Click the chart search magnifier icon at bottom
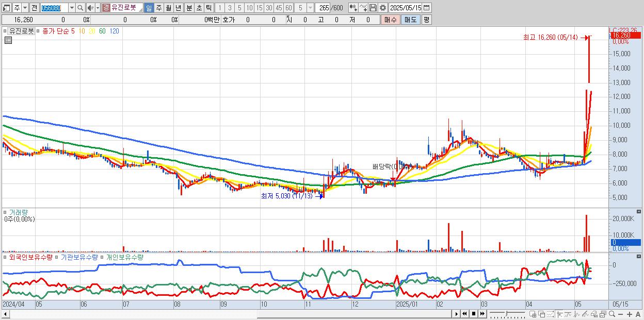Viewport: 644px width, 320px height. pyautogui.click(x=612, y=314)
